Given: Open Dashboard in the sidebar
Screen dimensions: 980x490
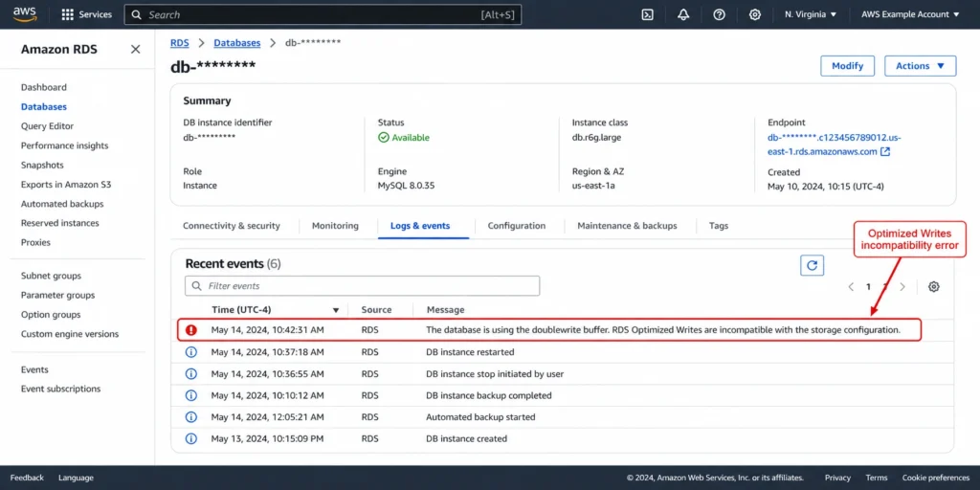Looking at the screenshot, I should click(x=44, y=87).
